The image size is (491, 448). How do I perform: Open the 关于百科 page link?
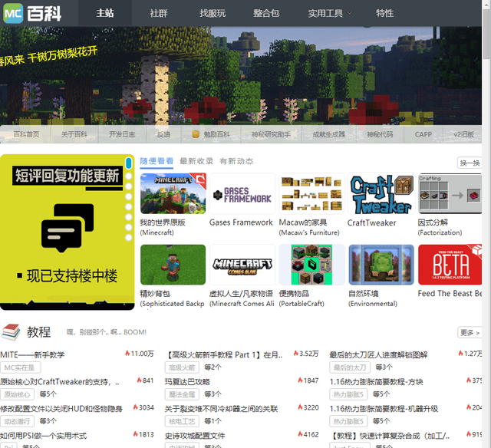(x=74, y=134)
